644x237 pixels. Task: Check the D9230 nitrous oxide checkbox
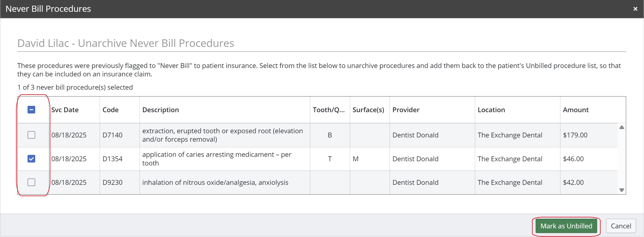(x=31, y=182)
